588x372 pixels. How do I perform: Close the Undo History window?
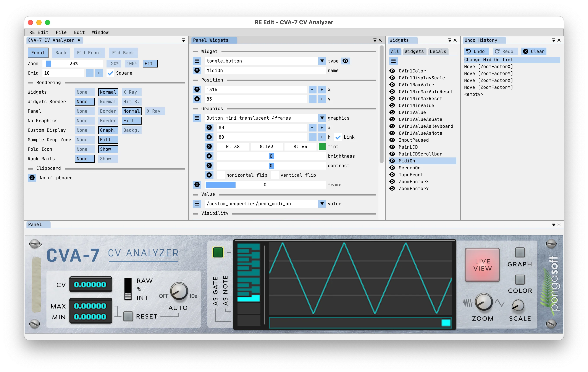[559, 40]
